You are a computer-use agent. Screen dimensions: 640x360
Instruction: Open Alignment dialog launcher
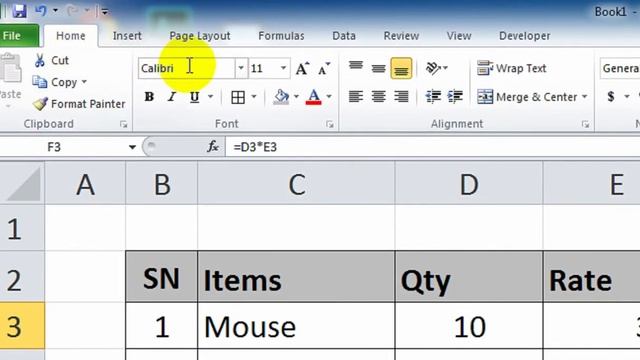click(585, 124)
